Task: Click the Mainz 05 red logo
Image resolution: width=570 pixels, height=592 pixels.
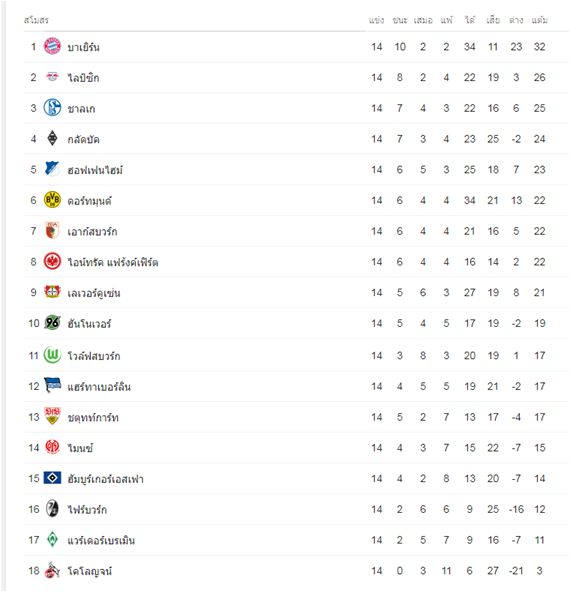Action: [52, 447]
